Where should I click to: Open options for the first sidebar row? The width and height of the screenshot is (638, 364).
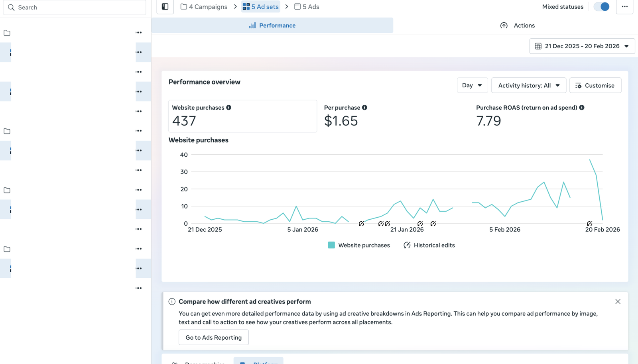[x=138, y=33]
